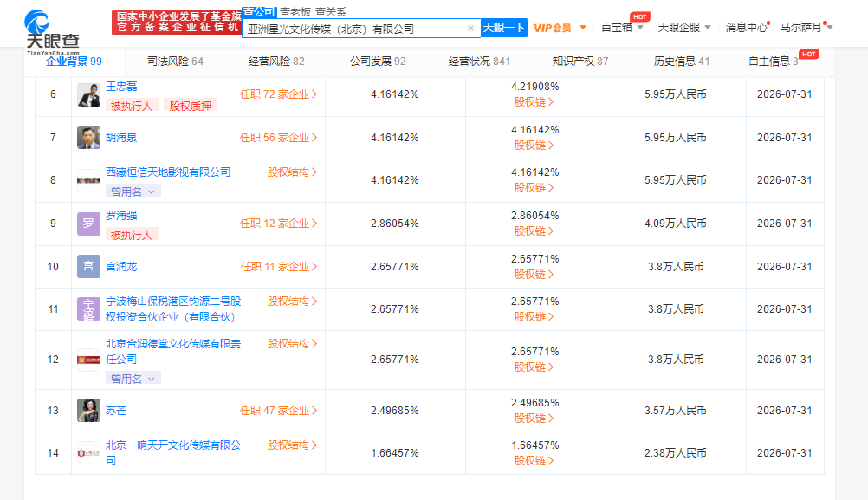The width and height of the screenshot is (868, 500).
Task: Select the 经营状况 tab
Action: [x=479, y=62]
